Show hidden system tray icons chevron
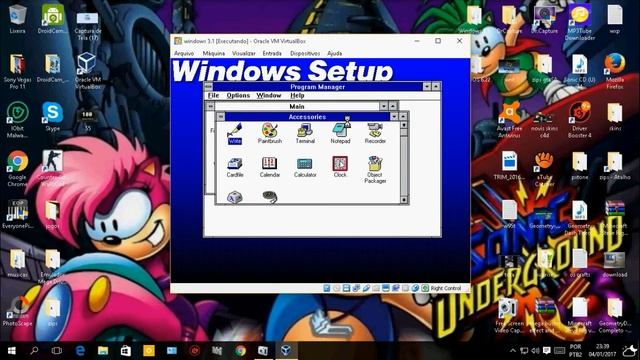640x360 pixels. click(513, 351)
